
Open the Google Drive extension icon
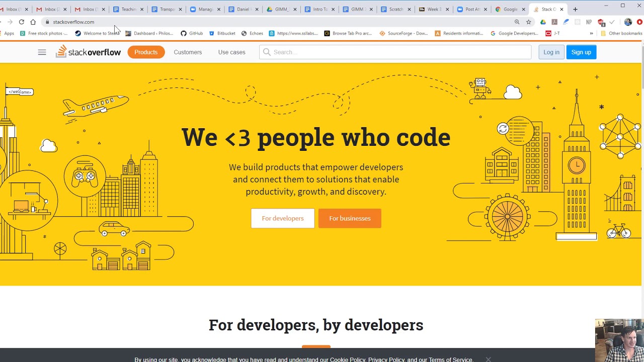click(543, 22)
